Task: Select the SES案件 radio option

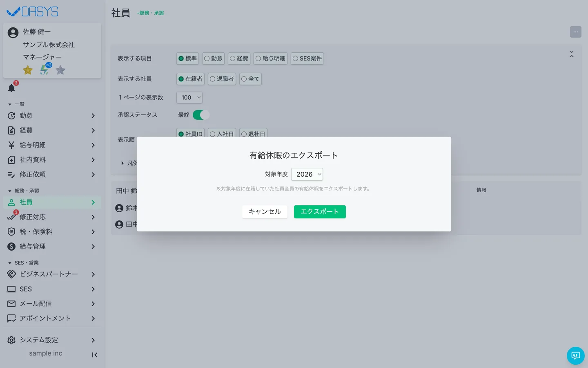Action: tap(307, 58)
